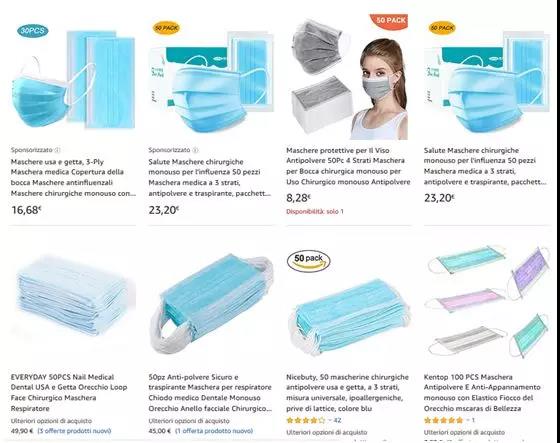Open the 50pz Anti-polvere mask bundle image

(211, 303)
